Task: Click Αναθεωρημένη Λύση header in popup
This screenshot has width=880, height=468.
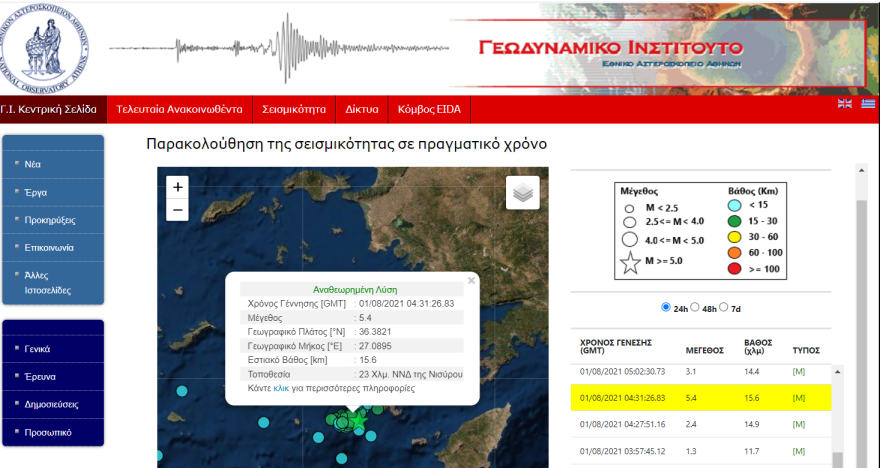Action: 355,290
